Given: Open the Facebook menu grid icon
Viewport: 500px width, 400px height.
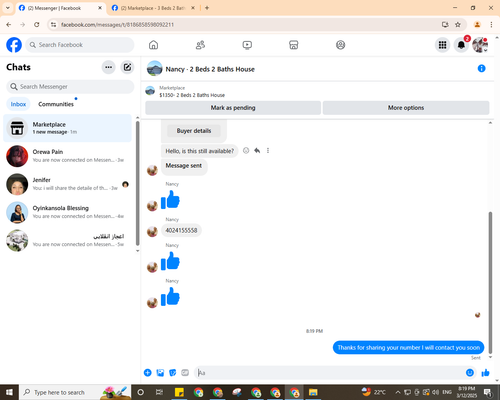Looking at the screenshot, I should click(x=442, y=45).
